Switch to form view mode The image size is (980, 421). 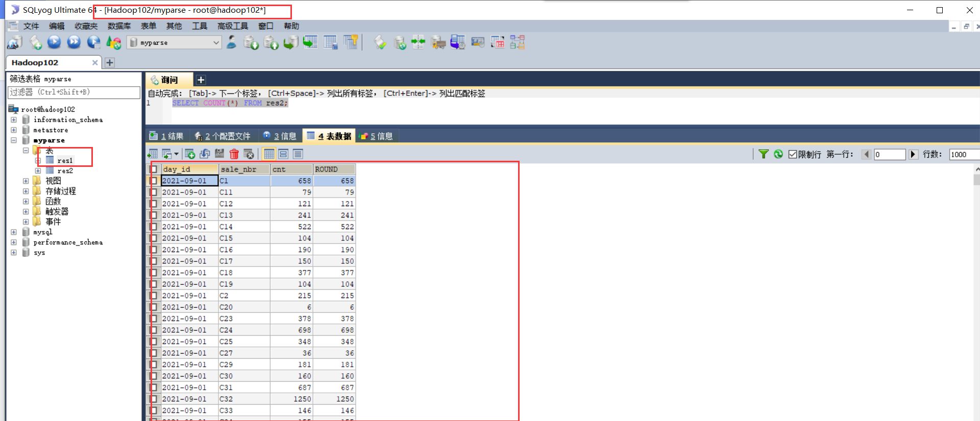click(x=283, y=154)
